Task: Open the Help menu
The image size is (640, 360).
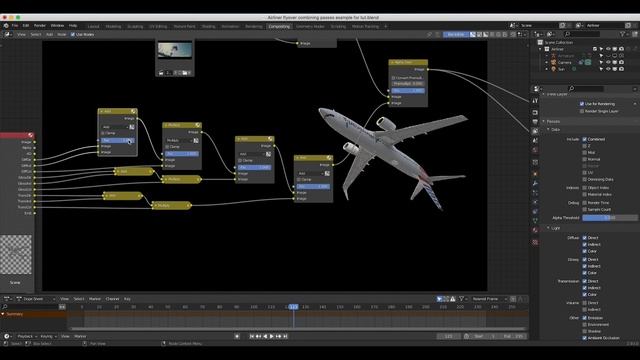Action: pos(73,26)
